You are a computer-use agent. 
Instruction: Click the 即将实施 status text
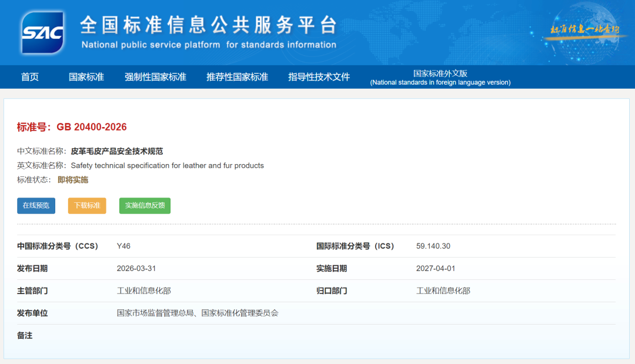tap(73, 180)
